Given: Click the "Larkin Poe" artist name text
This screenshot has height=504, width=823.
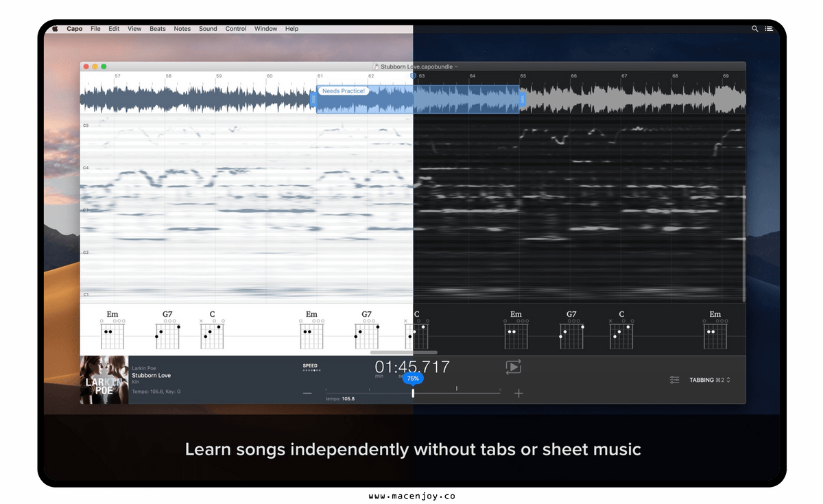Looking at the screenshot, I should 144,368.
